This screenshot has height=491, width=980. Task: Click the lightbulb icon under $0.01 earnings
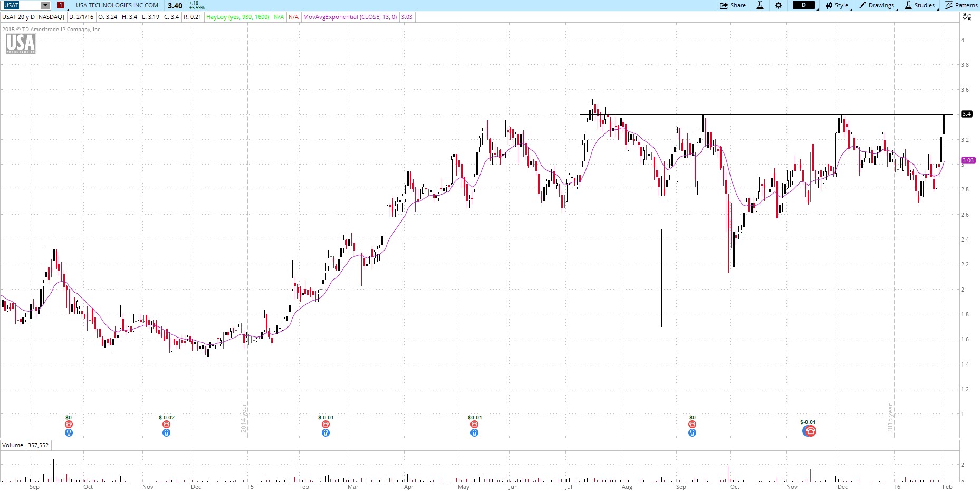474,432
